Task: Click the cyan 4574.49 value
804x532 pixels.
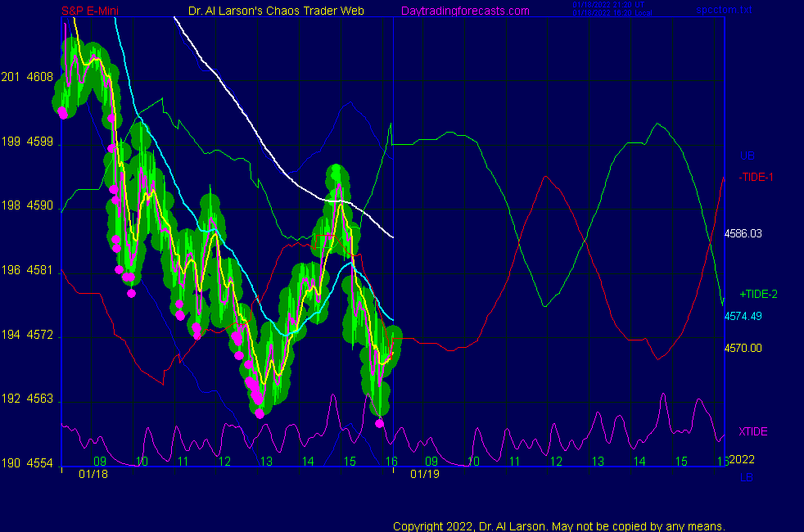Action: tap(743, 316)
